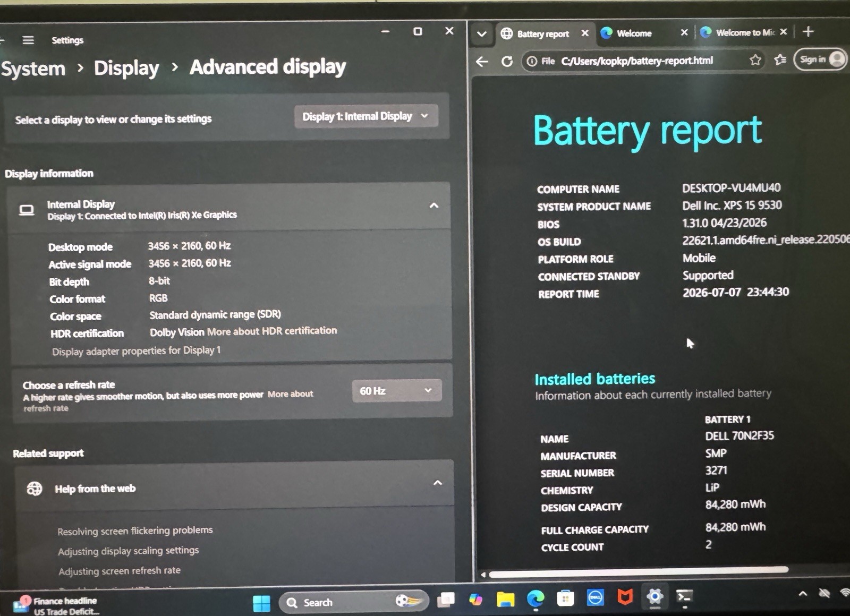Select the DELL 70N2F35 battery name

[x=739, y=436]
